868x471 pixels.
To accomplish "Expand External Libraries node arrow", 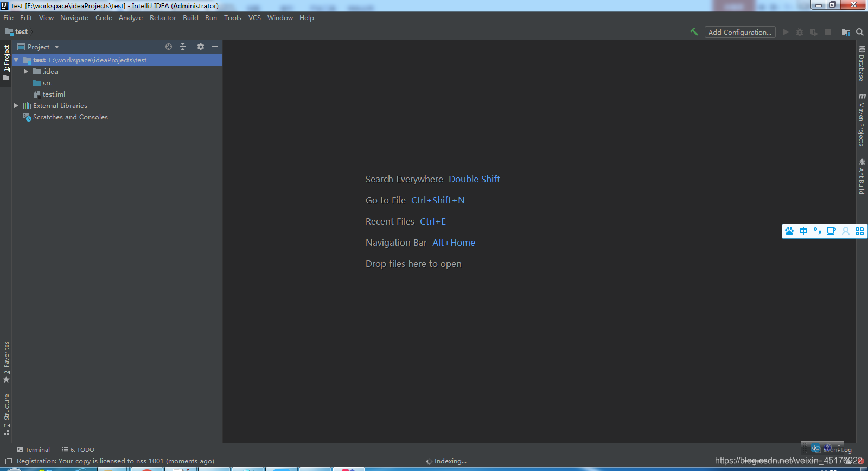I will click(16, 106).
